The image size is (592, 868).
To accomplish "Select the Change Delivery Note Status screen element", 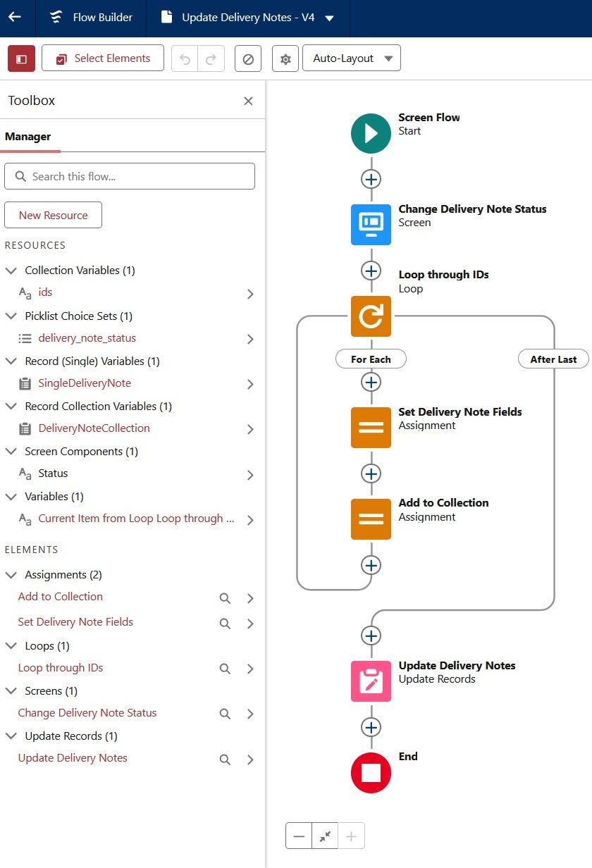I will click(371, 225).
